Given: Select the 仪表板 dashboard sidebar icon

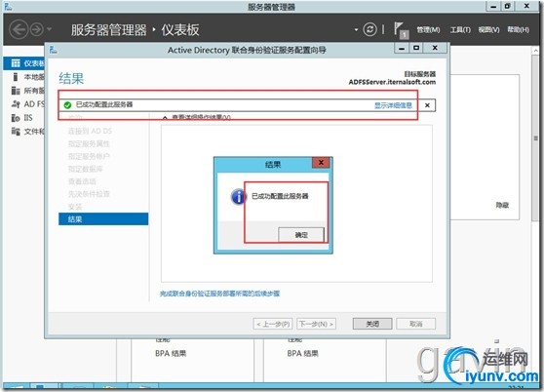Looking at the screenshot, I should point(16,63).
